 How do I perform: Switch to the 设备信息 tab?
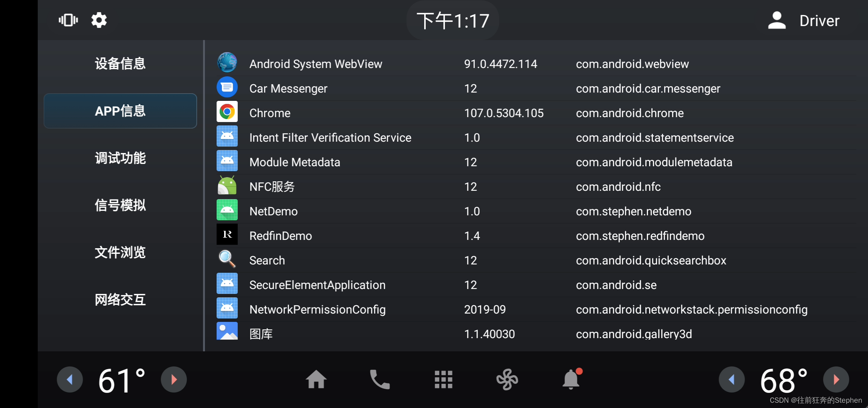click(x=120, y=63)
